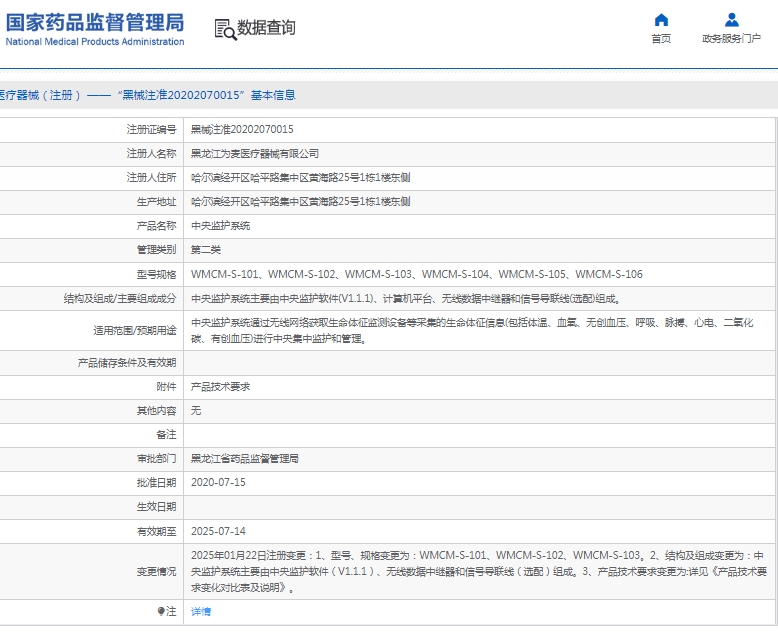Click the 国家药品监督管理局 logo
778x634 pixels.
pos(95,23)
